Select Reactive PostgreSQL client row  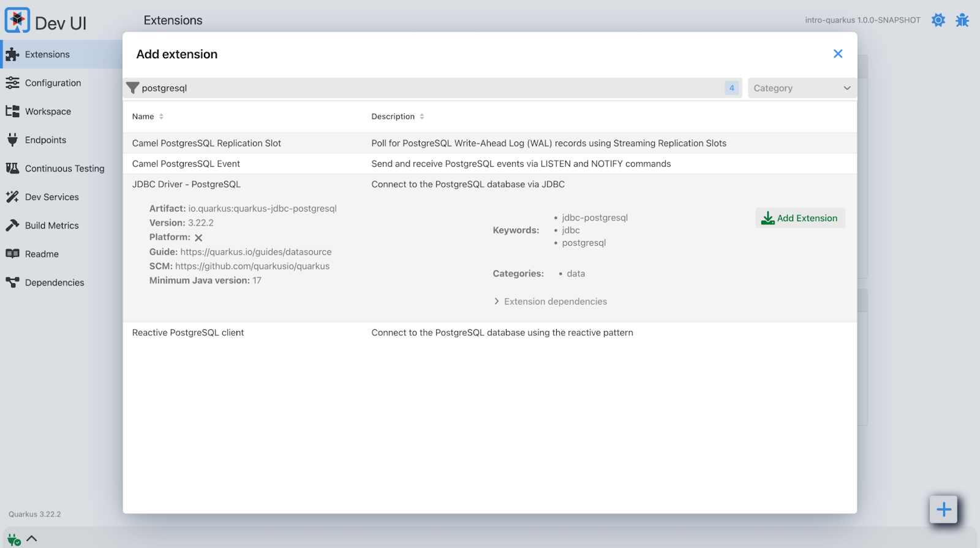point(489,332)
